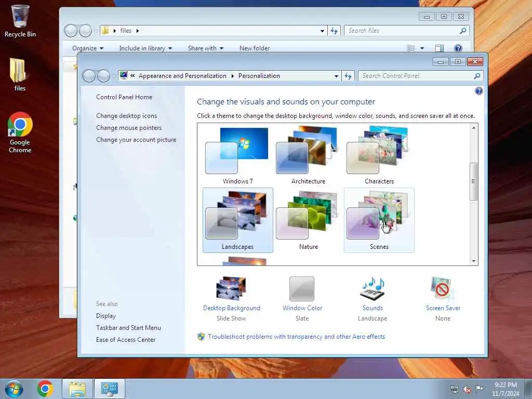Open Ease of Access Center link
The height and width of the screenshot is (399, 532).
(x=126, y=340)
